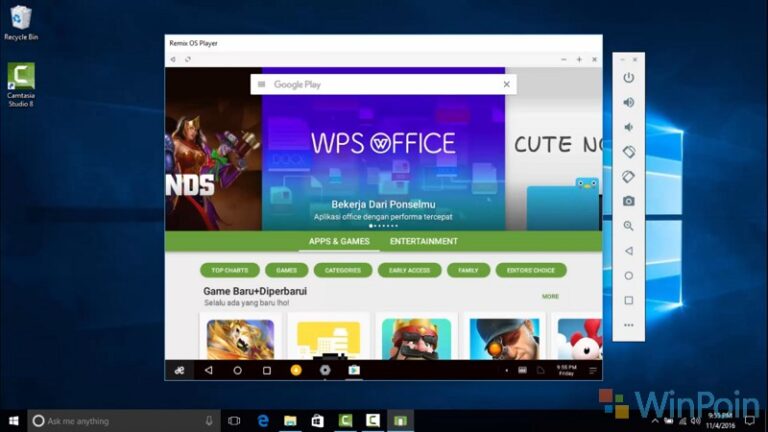Image resolution: width=768 pixels, height=432 pixels.
Task: Type in the Google Play search field
Action: click(x=380, y=85)
